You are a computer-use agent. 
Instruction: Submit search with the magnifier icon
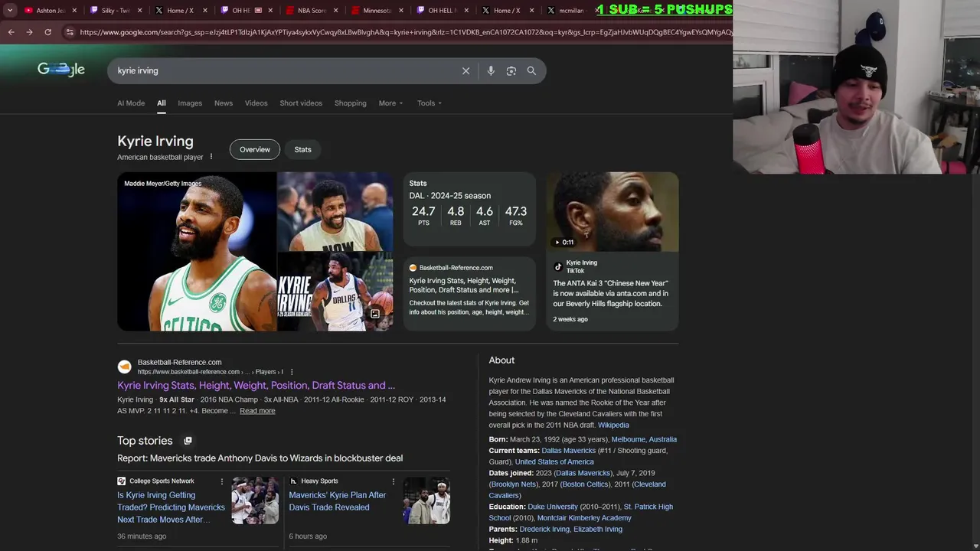coord(531,70)
